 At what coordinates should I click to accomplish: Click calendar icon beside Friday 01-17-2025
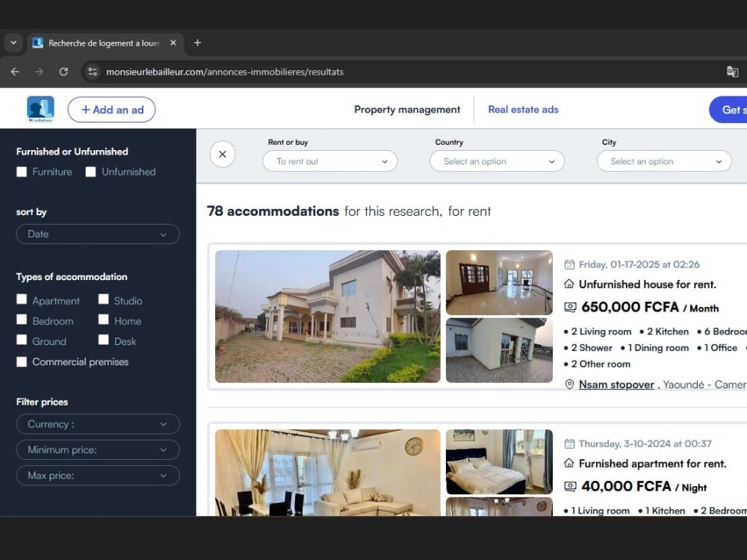(569, 265)
